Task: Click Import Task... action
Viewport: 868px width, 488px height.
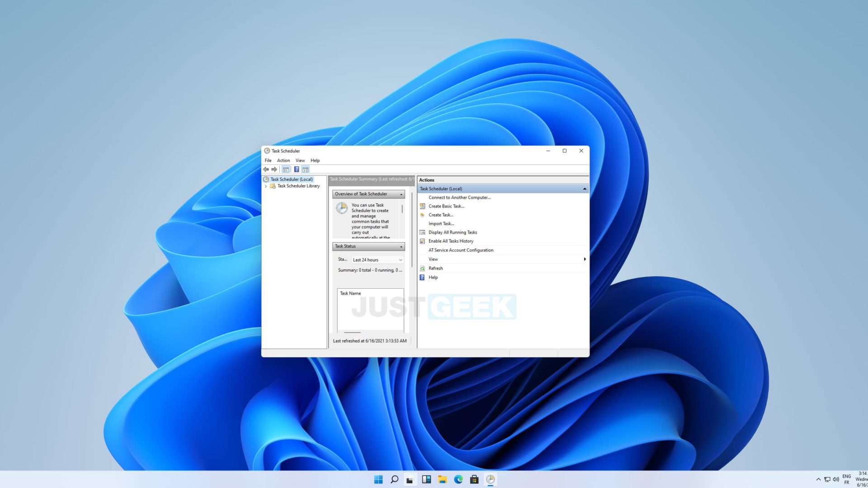Action: (x=441, y=224)
